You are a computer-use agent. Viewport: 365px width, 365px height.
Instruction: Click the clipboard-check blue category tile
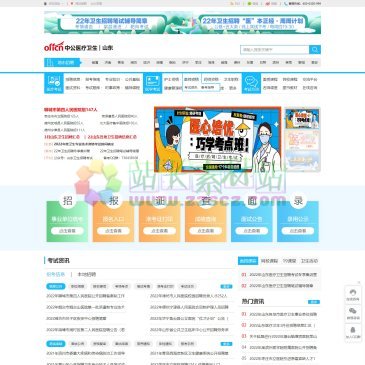(x=54, y=83)
